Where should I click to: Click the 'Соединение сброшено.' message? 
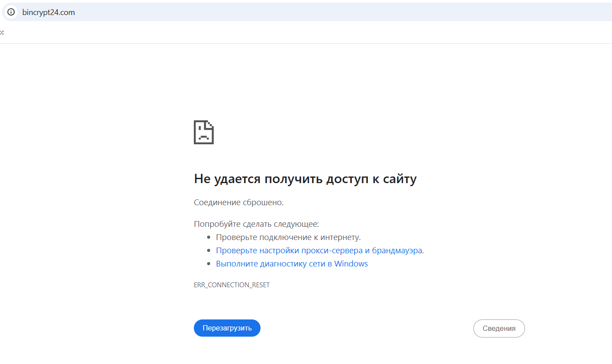click(238, 203)
